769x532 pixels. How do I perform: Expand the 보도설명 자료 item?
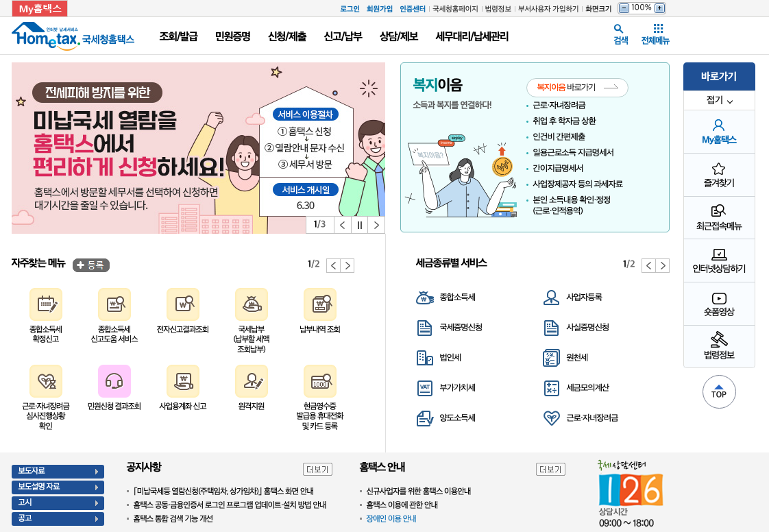58,487
